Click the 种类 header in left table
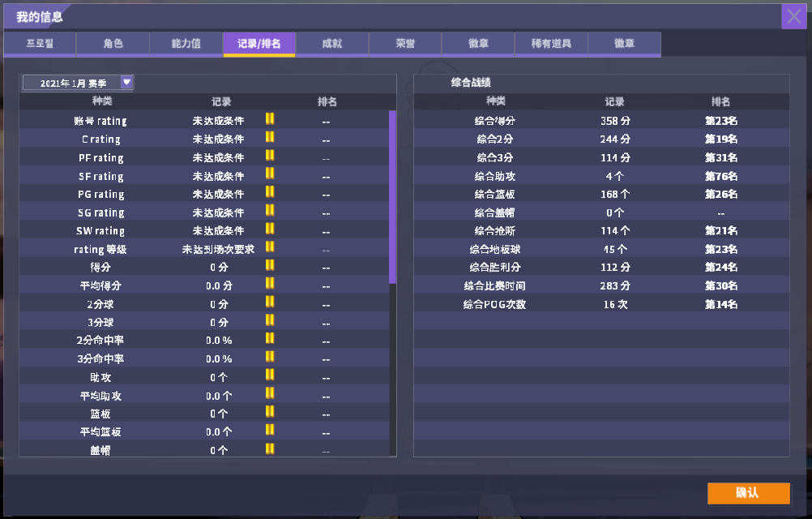 102,101
